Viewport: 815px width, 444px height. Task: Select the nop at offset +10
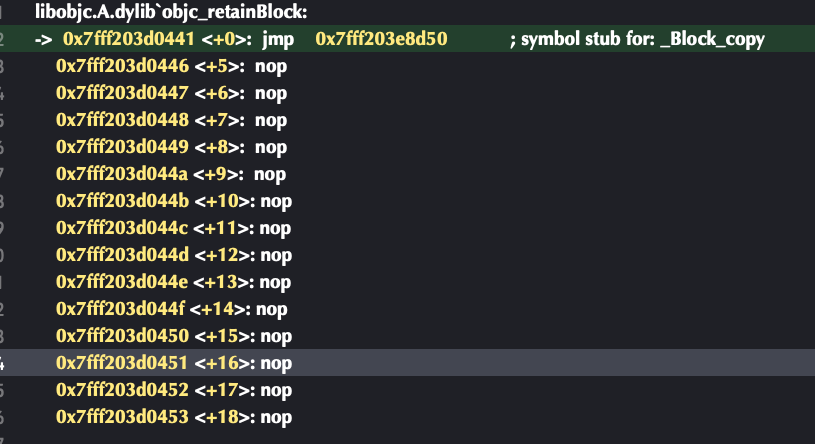click(408, 201)
